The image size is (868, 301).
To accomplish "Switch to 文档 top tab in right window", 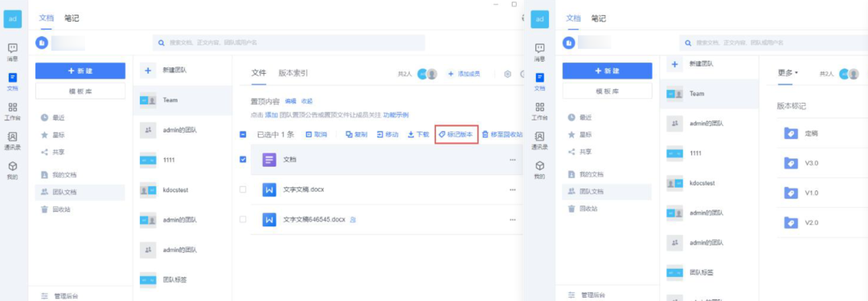I will (x=573, y=18).
